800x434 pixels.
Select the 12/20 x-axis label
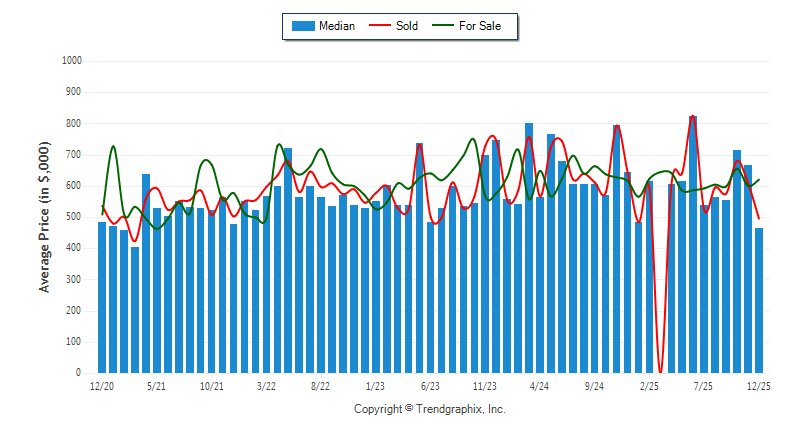[x=101, y=385]
